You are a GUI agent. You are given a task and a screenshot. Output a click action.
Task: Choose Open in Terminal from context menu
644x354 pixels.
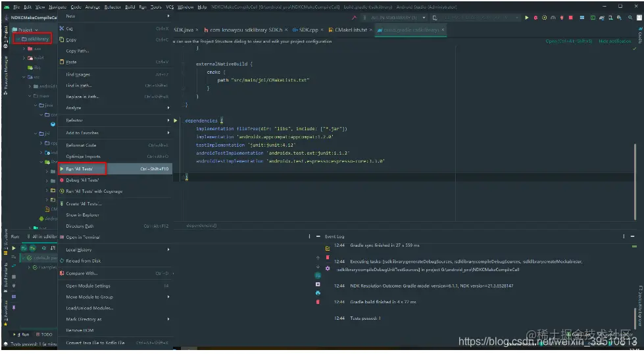[115, 237]
